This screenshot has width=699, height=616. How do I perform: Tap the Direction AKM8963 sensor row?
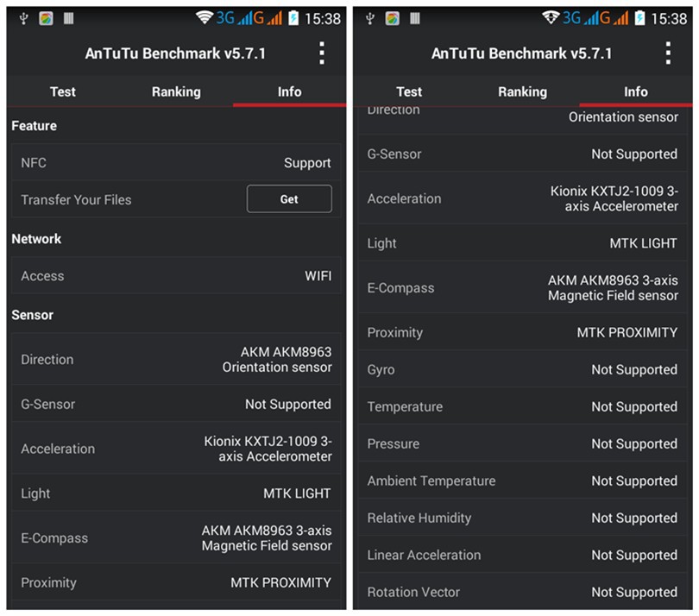pyautogui.click(x=176, y=359)
